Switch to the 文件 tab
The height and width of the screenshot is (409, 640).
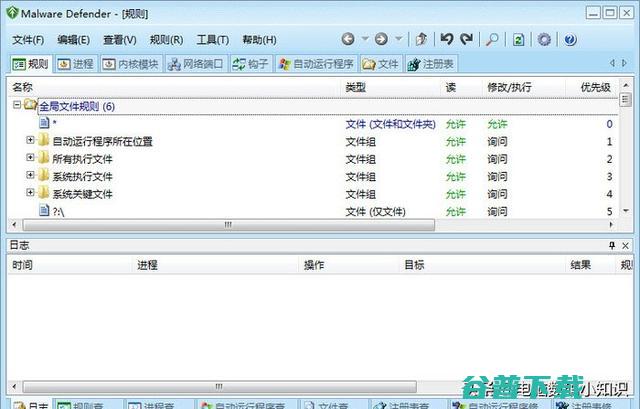tap(381, 64)
